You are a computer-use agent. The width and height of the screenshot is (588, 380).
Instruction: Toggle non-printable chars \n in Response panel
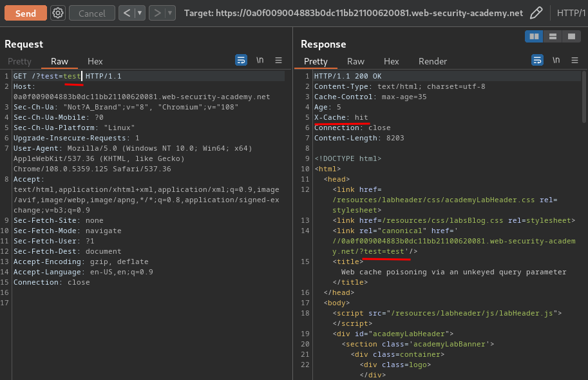[x=556, y=60]
